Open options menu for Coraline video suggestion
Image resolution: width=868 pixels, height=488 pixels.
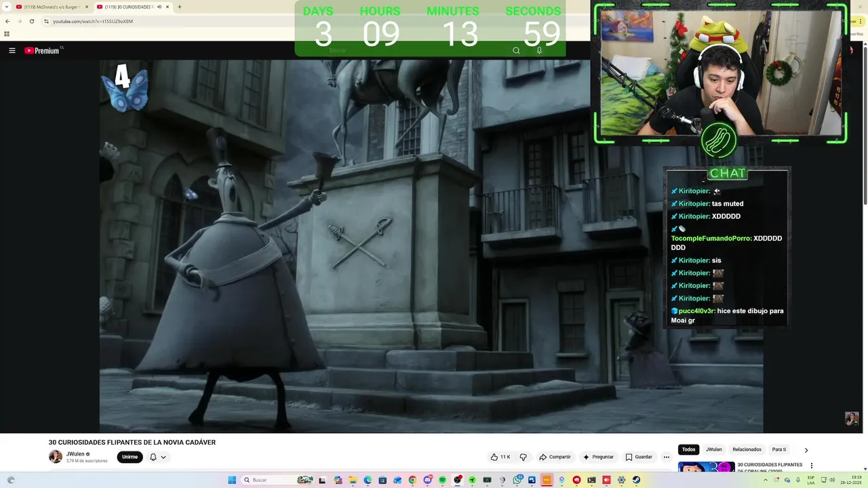click(x=811, y=466)
